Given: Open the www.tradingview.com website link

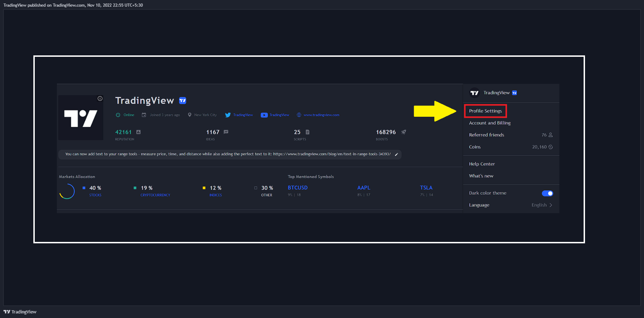Looking at the screenshot, I should coord(322,115).
